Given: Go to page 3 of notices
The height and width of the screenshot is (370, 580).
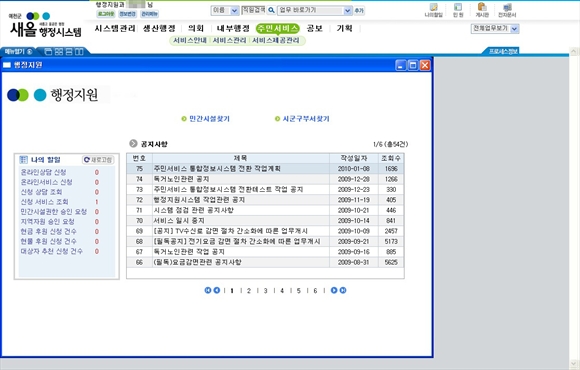Looking at the screenshot, I should tap(265, 290).
